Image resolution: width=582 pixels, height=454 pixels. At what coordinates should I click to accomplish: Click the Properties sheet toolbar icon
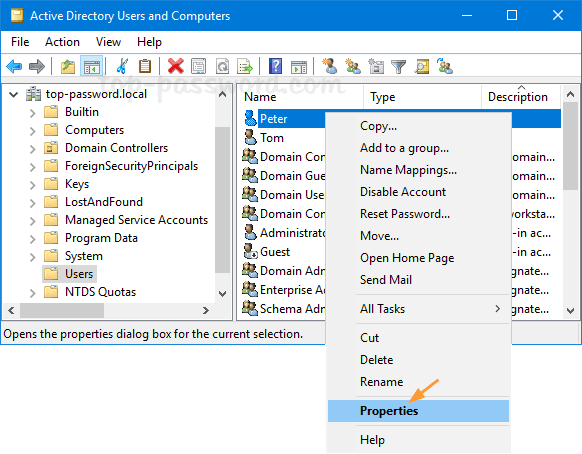199,66
